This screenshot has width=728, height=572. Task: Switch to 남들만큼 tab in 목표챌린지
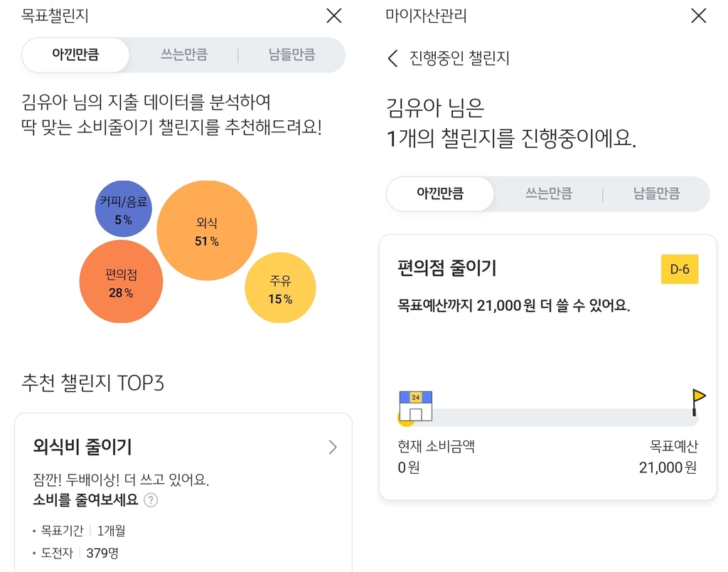tap(291, 55)
